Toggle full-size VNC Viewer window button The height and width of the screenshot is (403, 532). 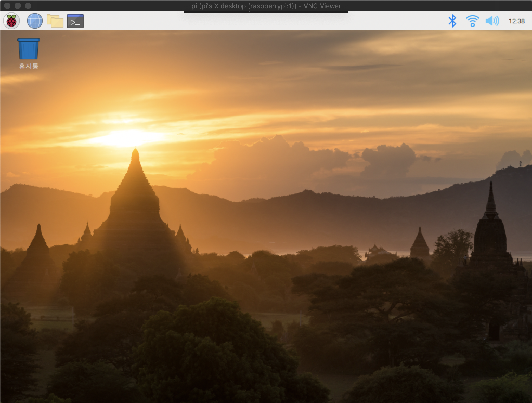(x=28, y=5)
